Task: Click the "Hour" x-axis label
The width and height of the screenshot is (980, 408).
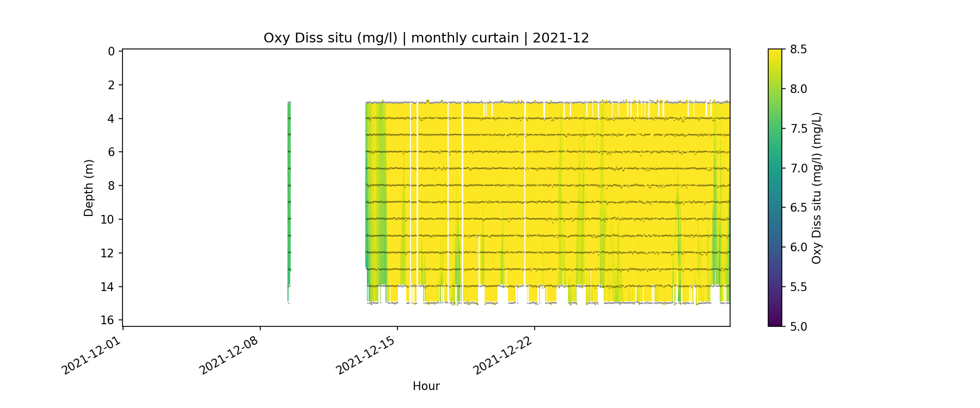Action: coord(426,386)
